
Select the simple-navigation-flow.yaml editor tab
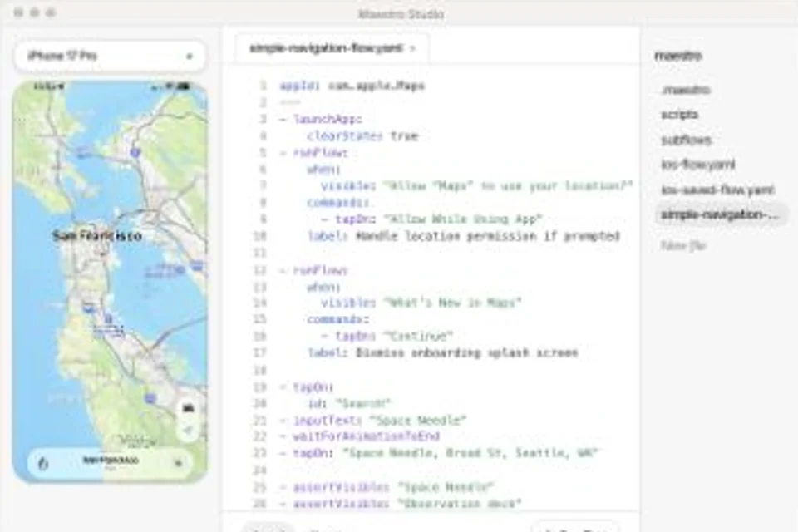[332, 48]
